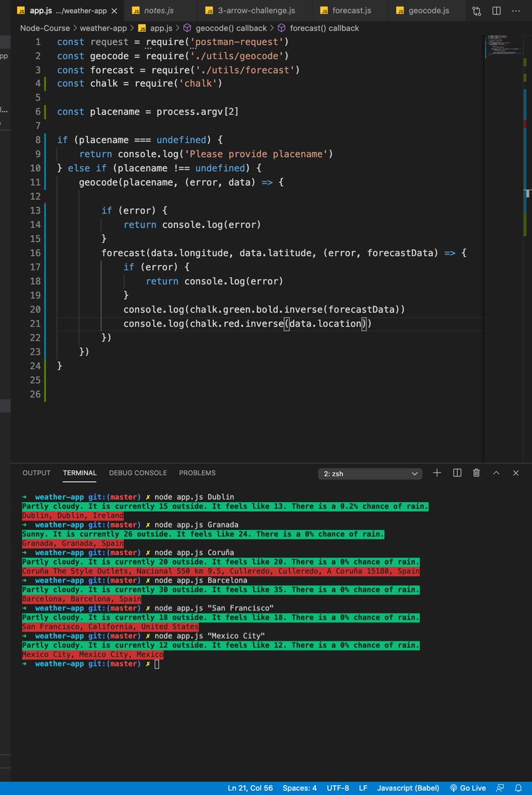Click line number 16 in gutter
Image resolution: width=532 pixels, height=795 pixels.
34,252
